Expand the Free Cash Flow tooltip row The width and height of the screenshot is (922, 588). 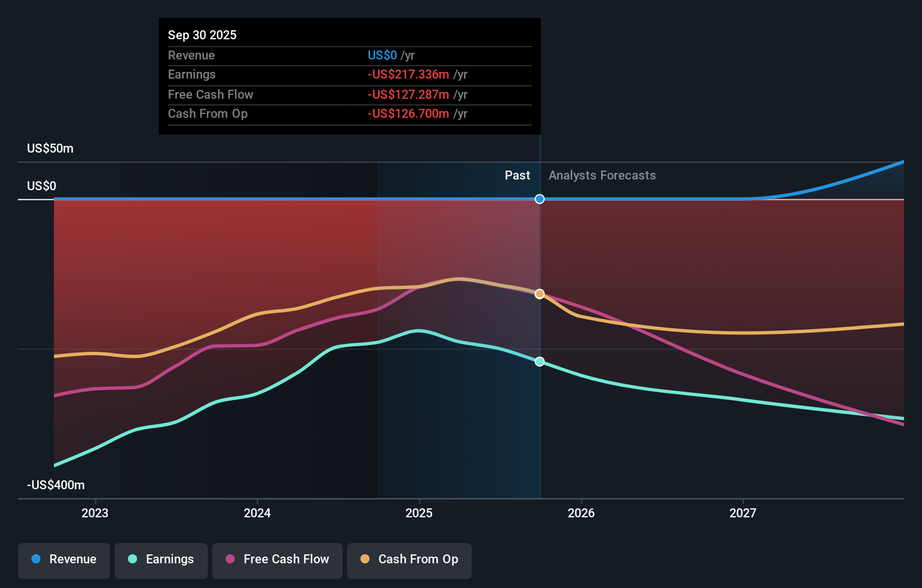211,94
